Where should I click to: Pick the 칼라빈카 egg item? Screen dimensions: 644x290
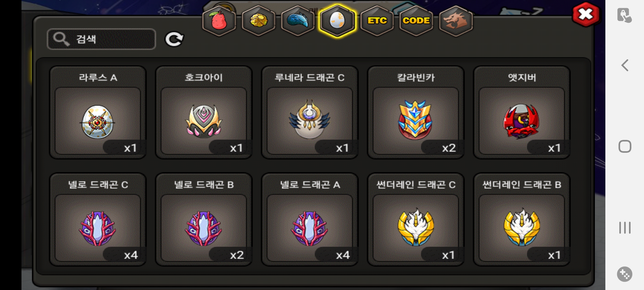[416, 113]
